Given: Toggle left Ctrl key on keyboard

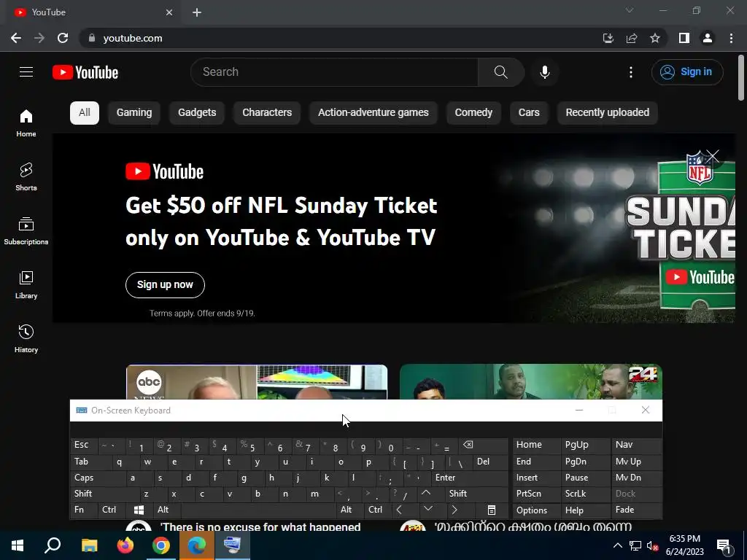Looking at the screenshot, I should (112, 510).
